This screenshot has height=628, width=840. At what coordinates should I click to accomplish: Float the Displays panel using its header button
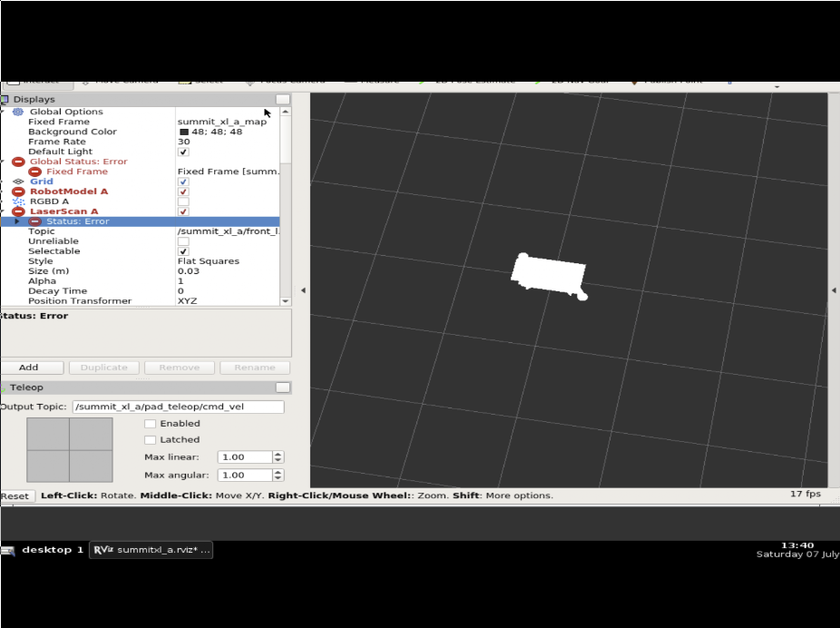pos(282,99)
